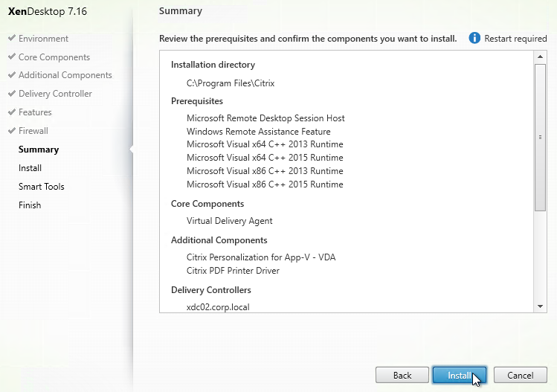The image size is (557, 392).
Task: Click the checkmark beside Firewall step
Action: 12,131
